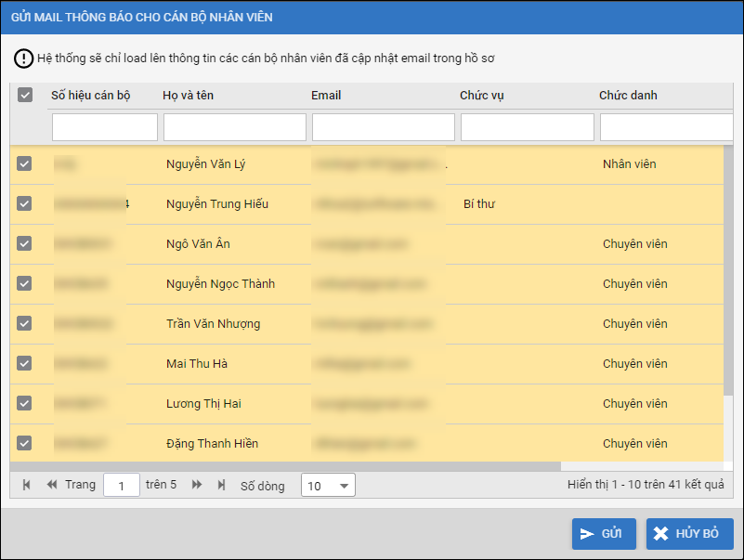Go to the next page of results
Viewport: 744px width, 560px height.
(x=197, y=485)
